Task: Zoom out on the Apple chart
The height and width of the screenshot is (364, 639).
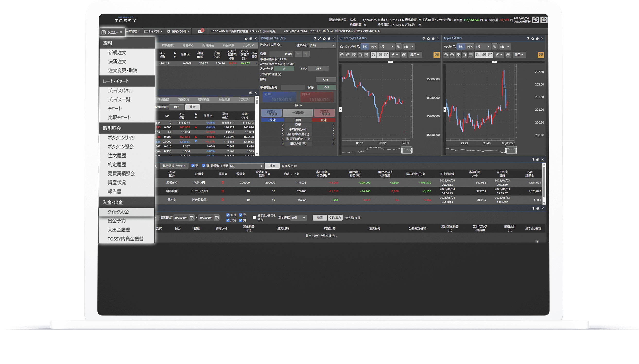Action: (452, 55)
